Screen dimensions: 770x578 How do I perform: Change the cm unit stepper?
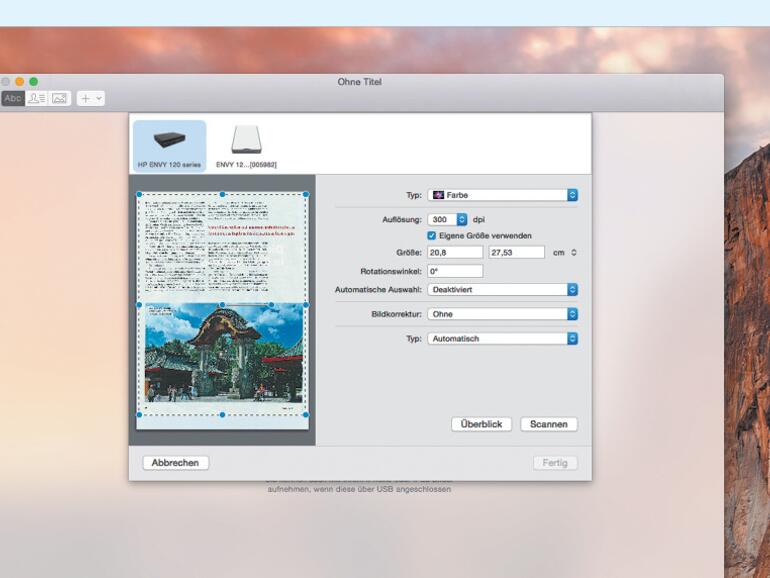[x=574, y=252]
